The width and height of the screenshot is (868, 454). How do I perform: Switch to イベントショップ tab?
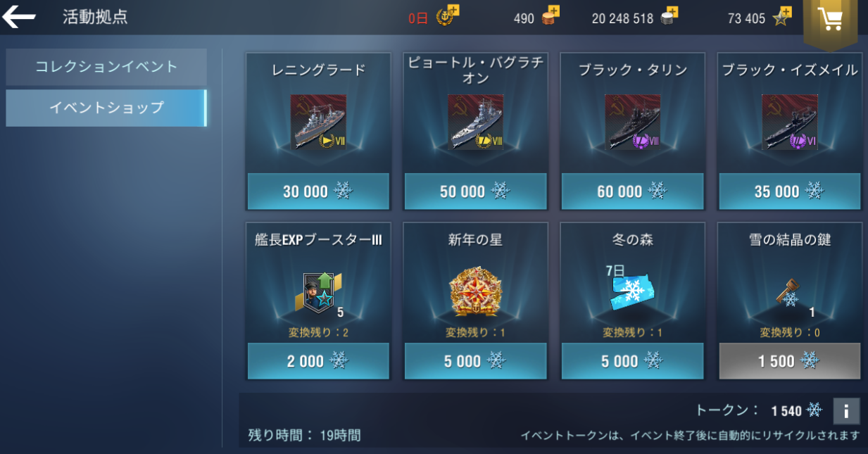(x=106, y=108)
